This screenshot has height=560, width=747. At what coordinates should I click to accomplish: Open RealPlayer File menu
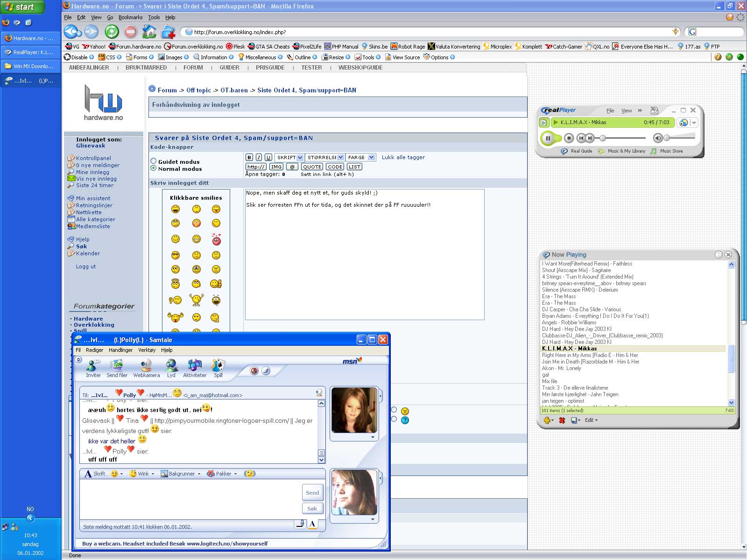tap(610, 111)
